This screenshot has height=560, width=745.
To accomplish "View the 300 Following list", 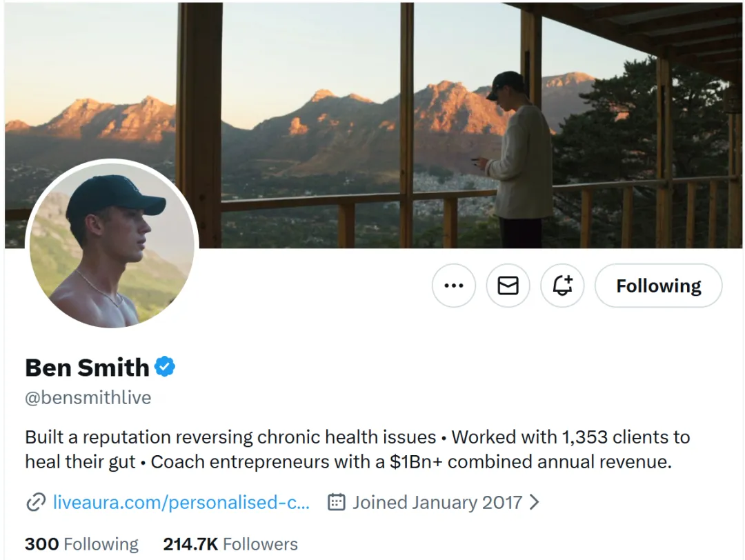I will coord(81,544).
